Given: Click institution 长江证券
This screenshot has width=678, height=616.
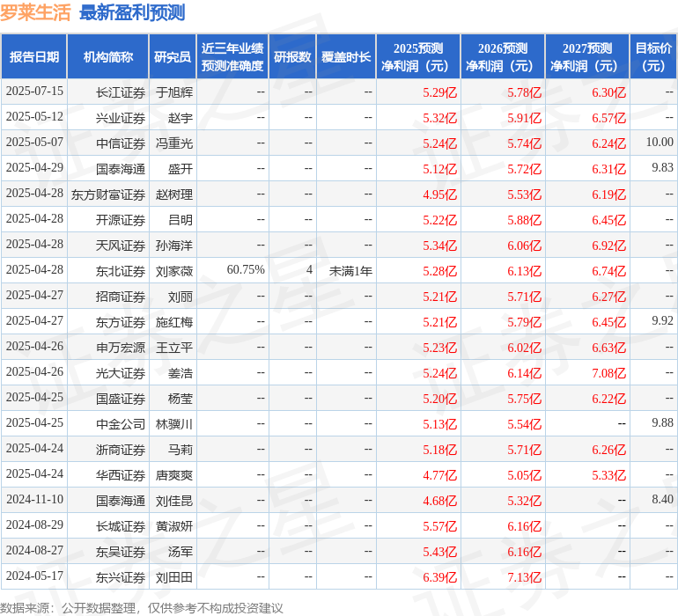Looking at the screenshot, I should click(x=121, y=92).
